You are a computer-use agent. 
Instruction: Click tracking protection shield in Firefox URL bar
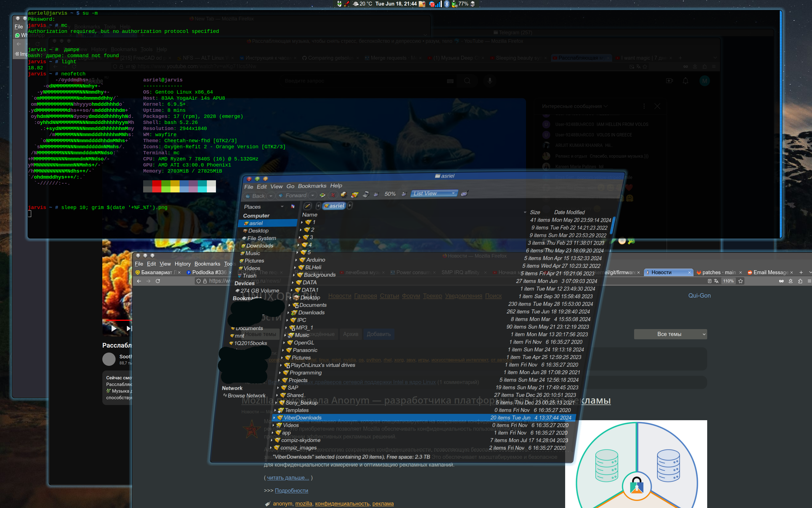point(199,281)
